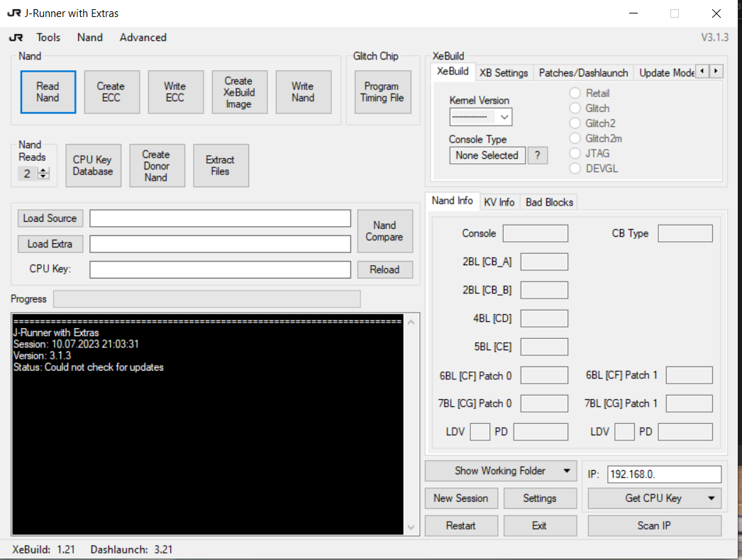This screenshot has width=742, height=560.
Task: Click the Nand Compare button
Action: click(x=384, y=231)
